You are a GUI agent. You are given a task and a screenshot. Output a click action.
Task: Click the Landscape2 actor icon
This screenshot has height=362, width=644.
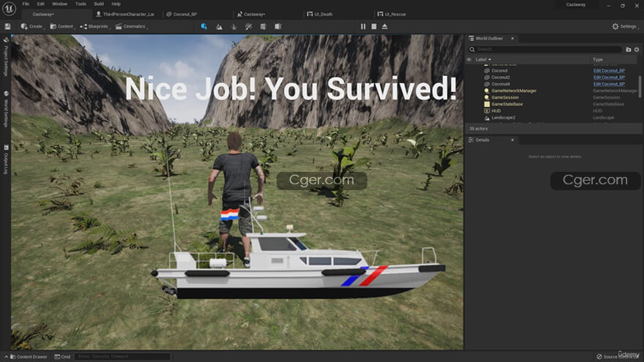[487, 118]
